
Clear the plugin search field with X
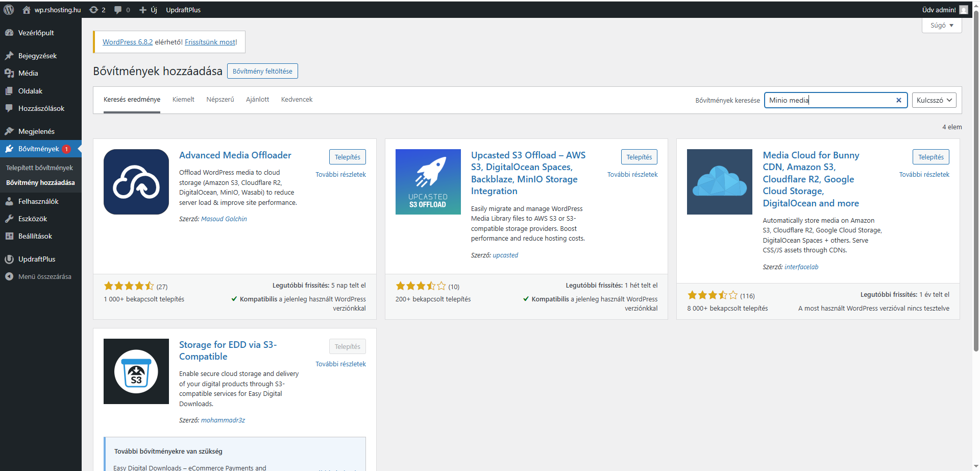(x=898, y=100)
